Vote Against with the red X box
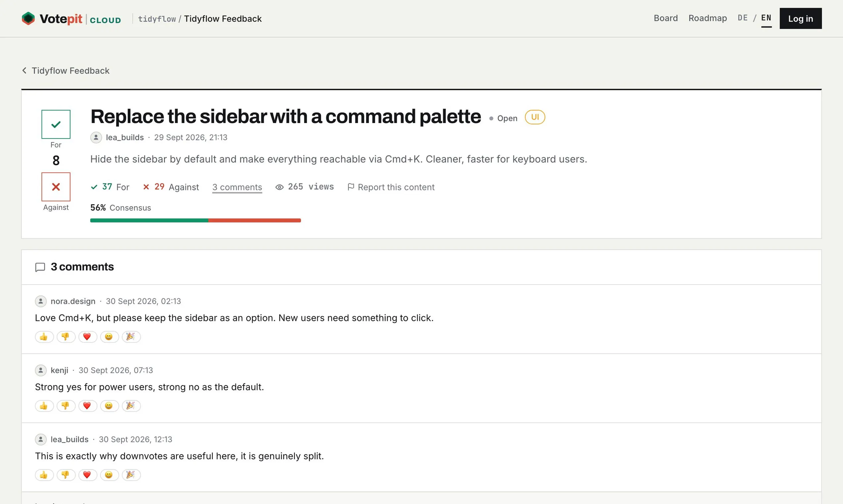 point(56,187)
